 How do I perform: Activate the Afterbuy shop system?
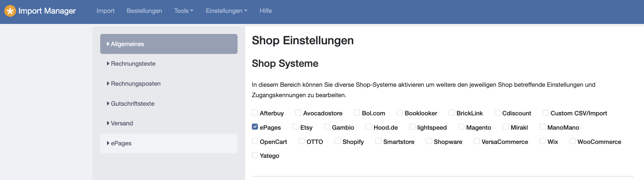[x=255, y=112]
